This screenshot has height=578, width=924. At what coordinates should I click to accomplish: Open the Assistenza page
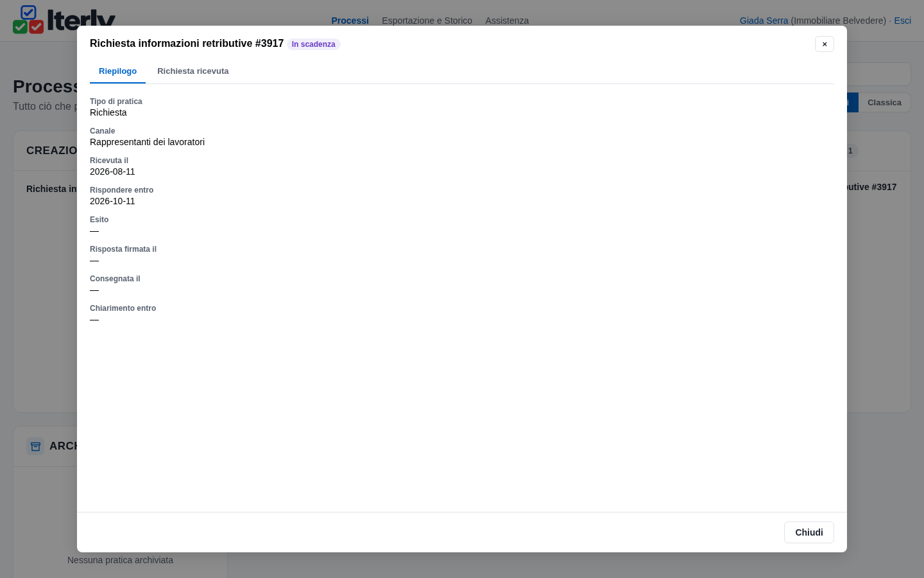pyautogui.click(x=507, y=21)
